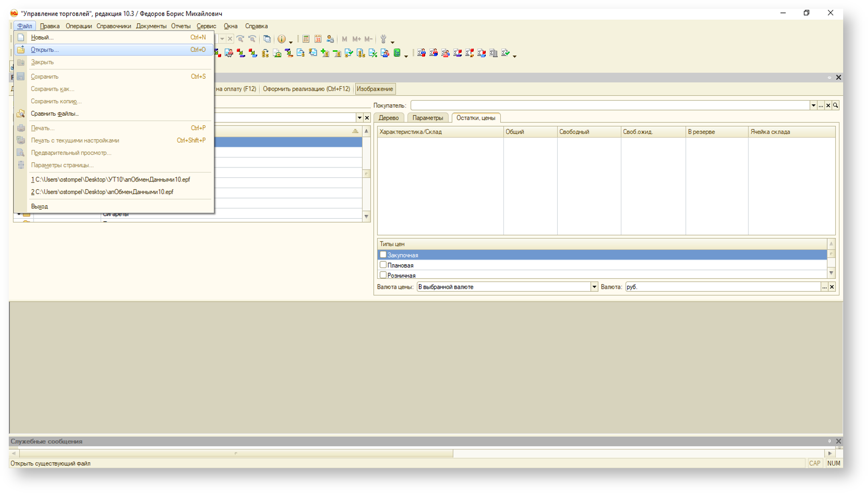The height and width of the screenshot is (493, 868).
Task: Close the Служебные сообщения panel
Action: [838, 441]
